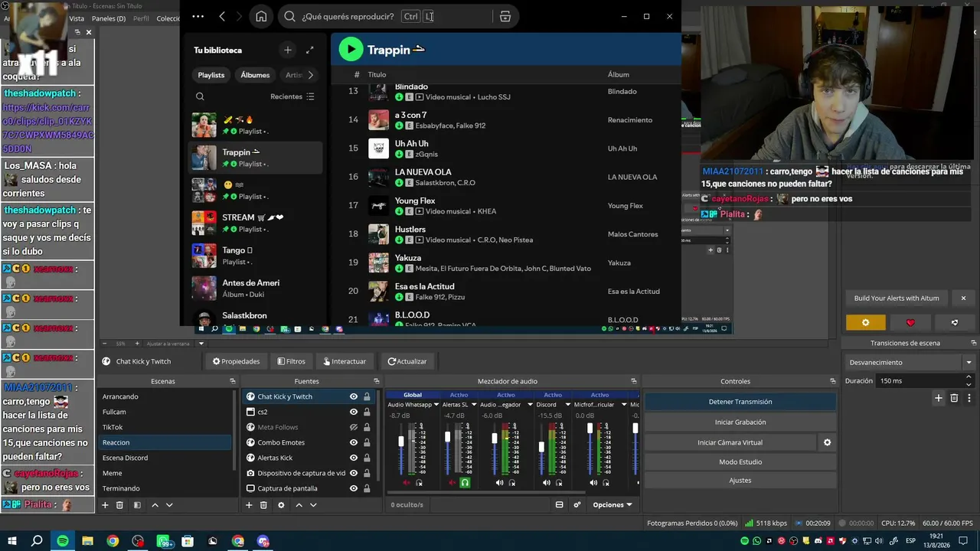Viewport: 980px width, 551px height.
Task: Hide the cs2 source
Action: pos(354,412)
